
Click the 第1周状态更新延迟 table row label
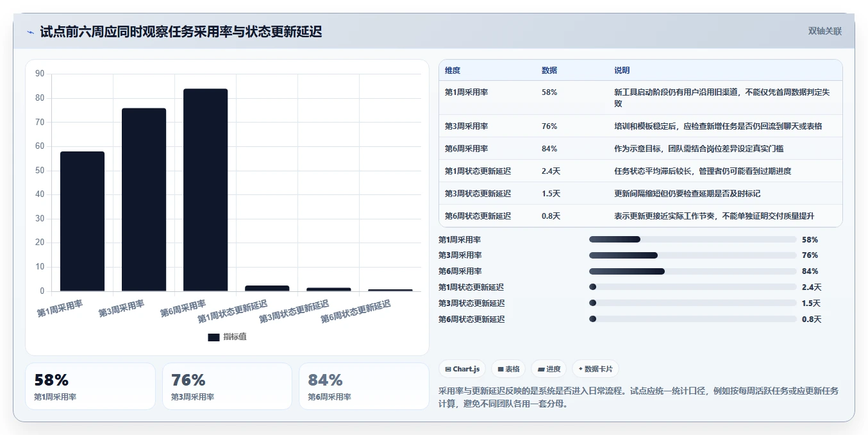[x=478, y=171]
